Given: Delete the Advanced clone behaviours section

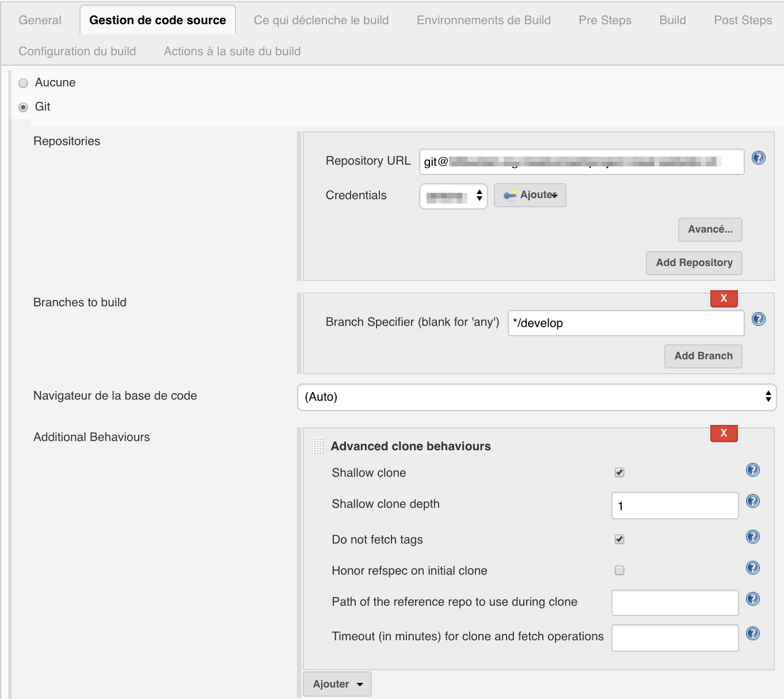Looking at the screenshot, I should [724, 433].
